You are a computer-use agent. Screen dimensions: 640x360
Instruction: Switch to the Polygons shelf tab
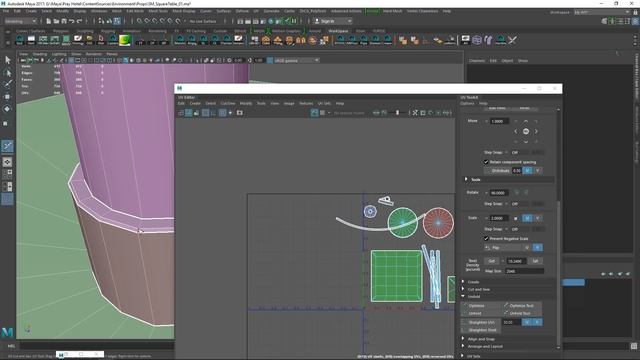[61, 31]
